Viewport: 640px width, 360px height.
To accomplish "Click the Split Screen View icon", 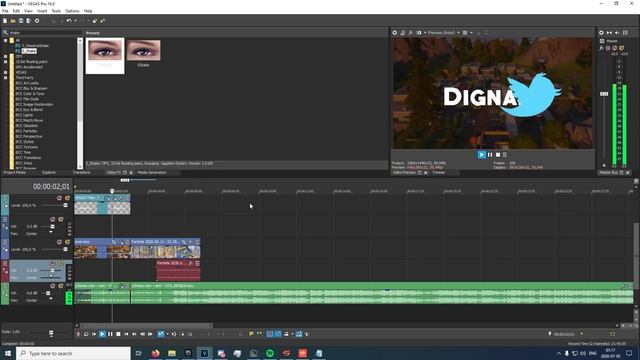I will (419, 33).
